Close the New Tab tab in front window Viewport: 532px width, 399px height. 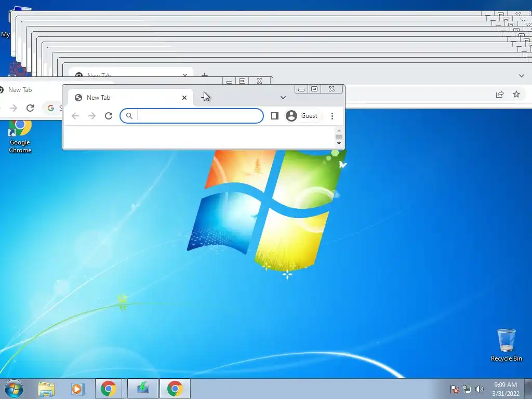coord(184,98)
